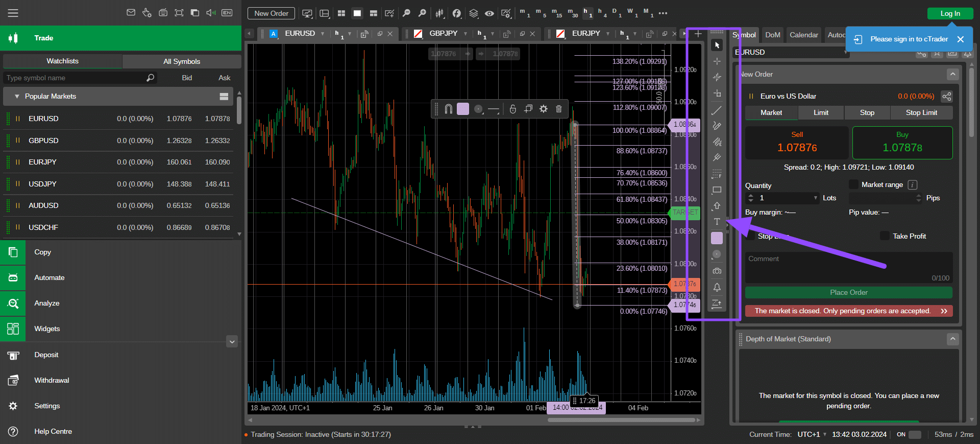Toggle magnet snap in floating toolbar

pyautogui.click(x=448, y=109)
